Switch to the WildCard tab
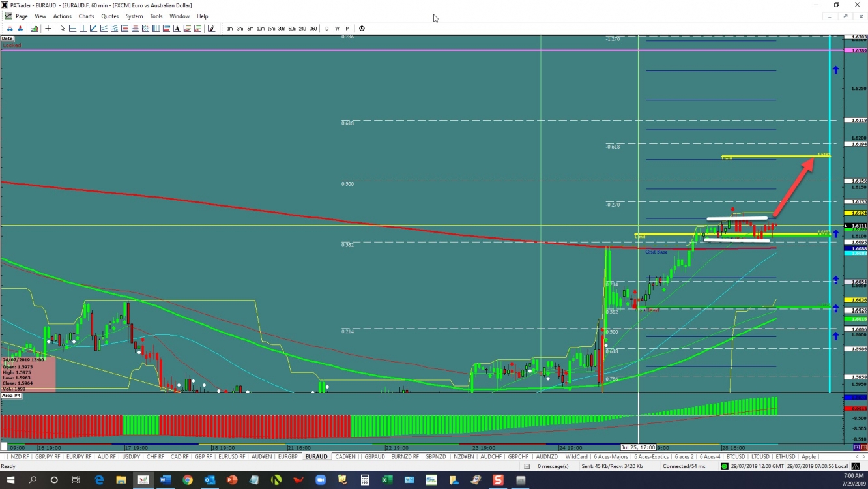 577,456
